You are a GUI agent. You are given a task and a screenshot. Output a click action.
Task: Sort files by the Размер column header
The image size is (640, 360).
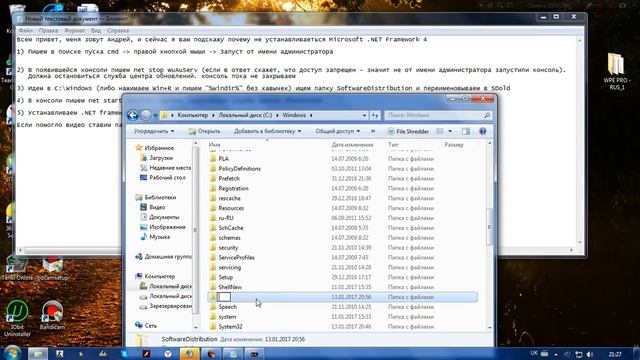(453, 145)
